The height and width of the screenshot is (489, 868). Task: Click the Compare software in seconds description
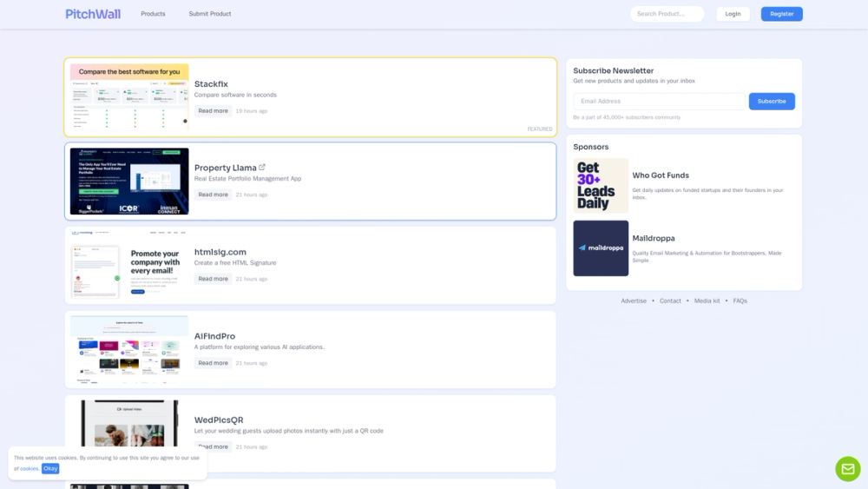click(235, 96)
